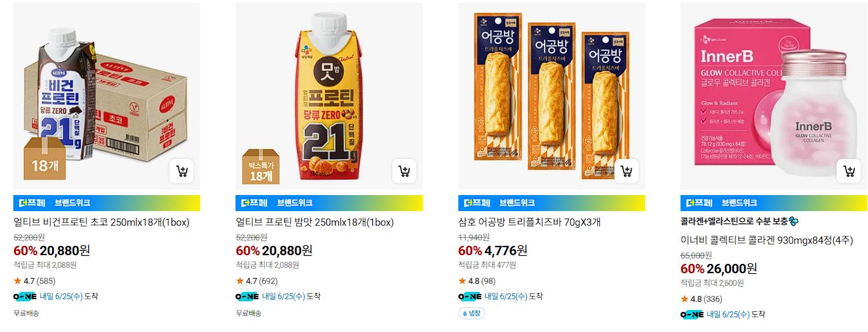The width and height of the screenshot is (868, 332).
Task: Add 얼티브 비건프로틴 초코 to cart
Action: click(x=181, y=172)
